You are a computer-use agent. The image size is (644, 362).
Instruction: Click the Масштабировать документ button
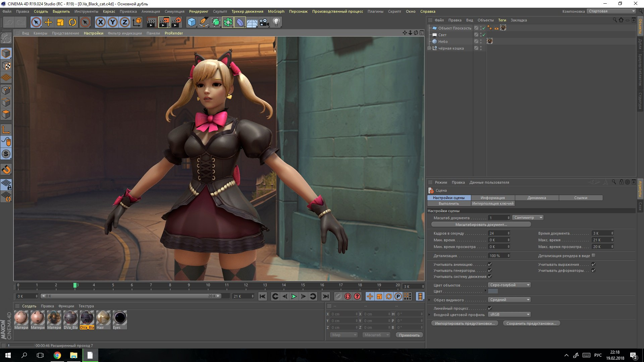481,225
